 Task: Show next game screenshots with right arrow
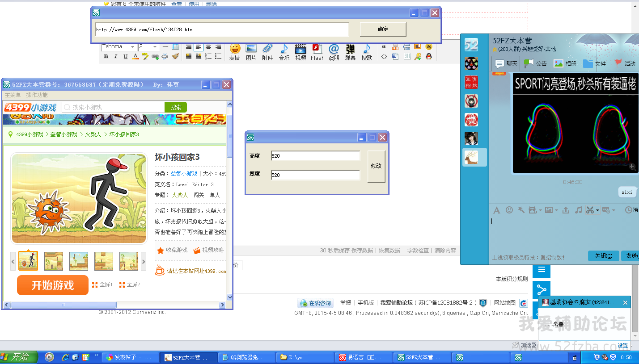tap(143, 261)
